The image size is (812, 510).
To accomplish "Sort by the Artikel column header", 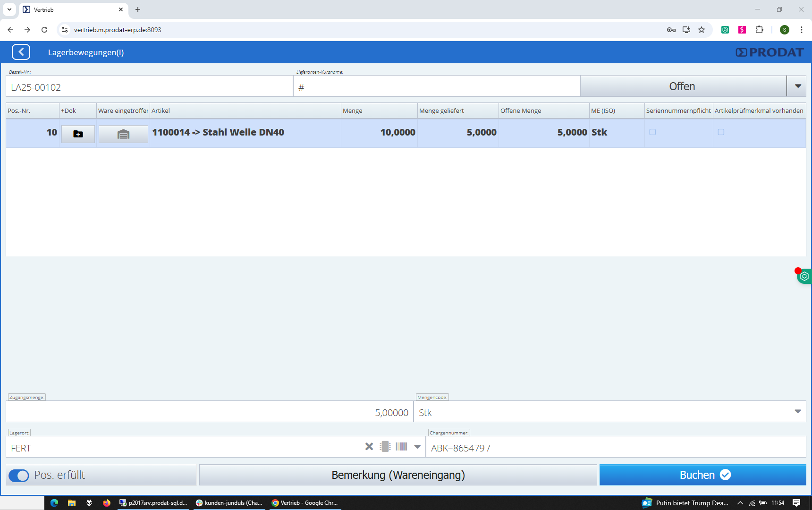I will pos(245,111).
